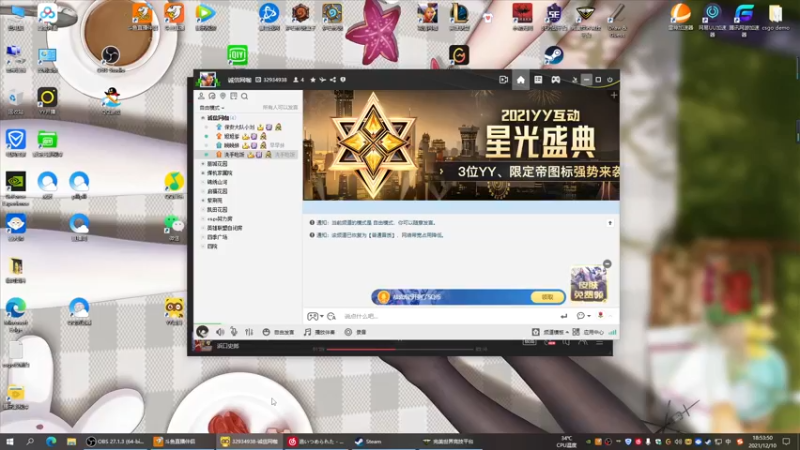
Task: Open the csgo demo folder on desktop
Action: click(776, 17)
